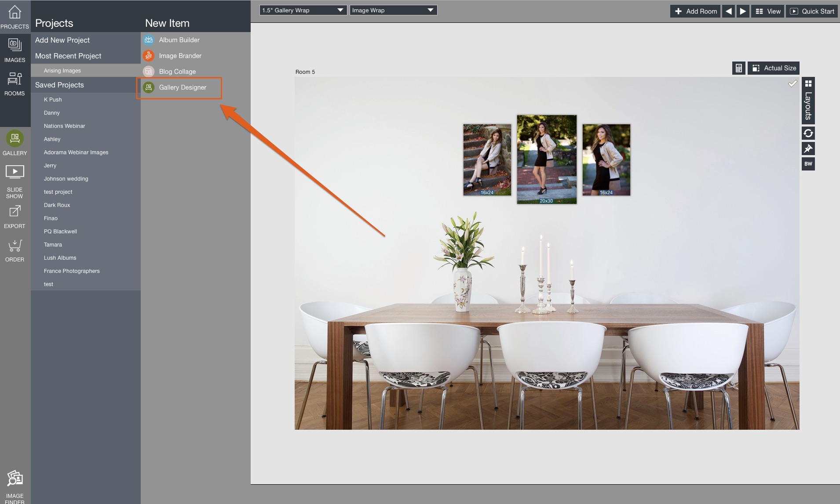Open saved project PQ Blackwell
Image resolution: width=840 pixels, height=504 pixels.
point(85,232)
